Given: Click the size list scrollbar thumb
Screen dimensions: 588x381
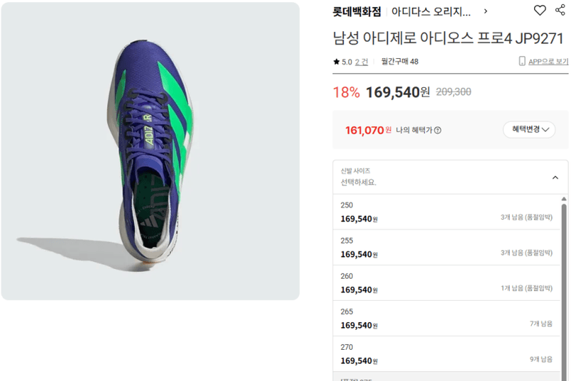Looking at the screenshot, I should 564,292.
